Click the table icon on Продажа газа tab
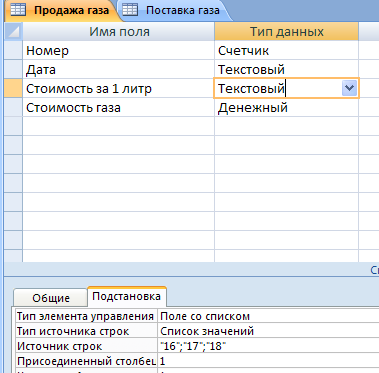This screenshot has width=379, height=373. (18, 10)
